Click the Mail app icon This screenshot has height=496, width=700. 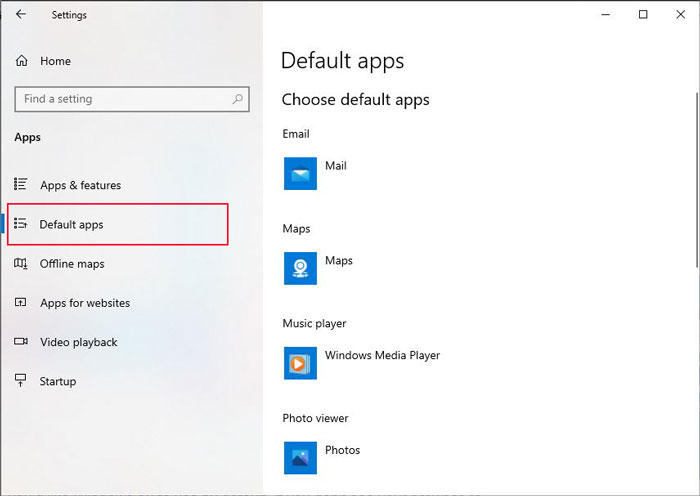click(x=300, y=173)
